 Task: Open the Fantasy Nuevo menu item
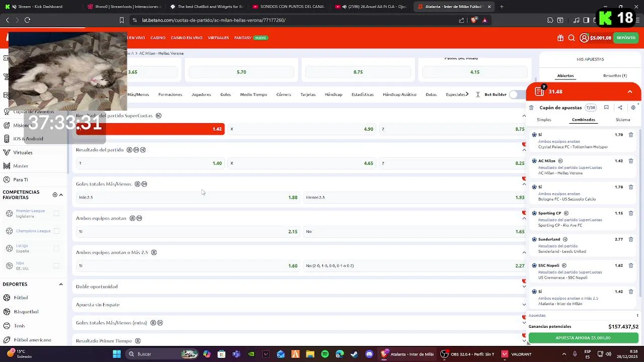[251, 38]
